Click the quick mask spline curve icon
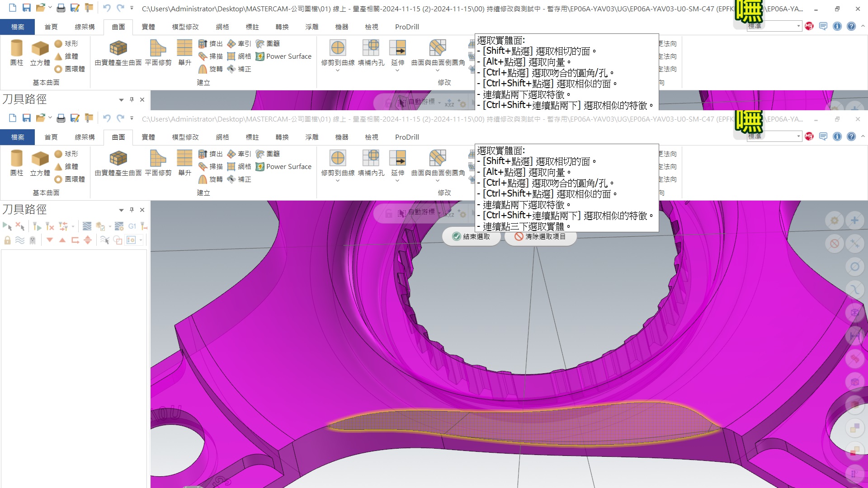This screenshot has width=868, height=488. 854,289
